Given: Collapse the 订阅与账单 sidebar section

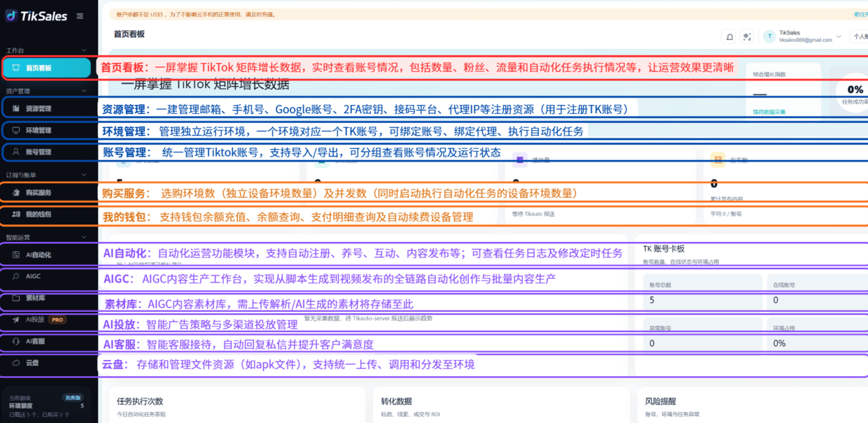Looking at the screenshot, I should click(x=84, y=175).
